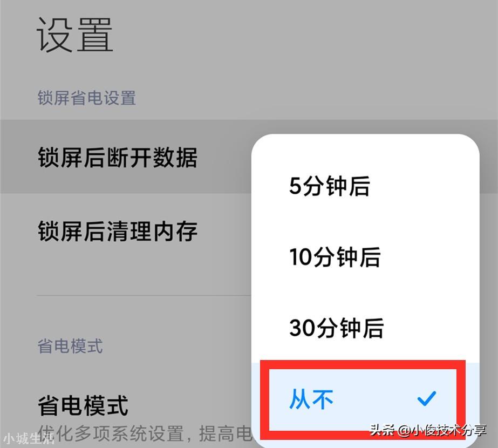Click the 小城生活 watermark

click(x=29, y=438)
